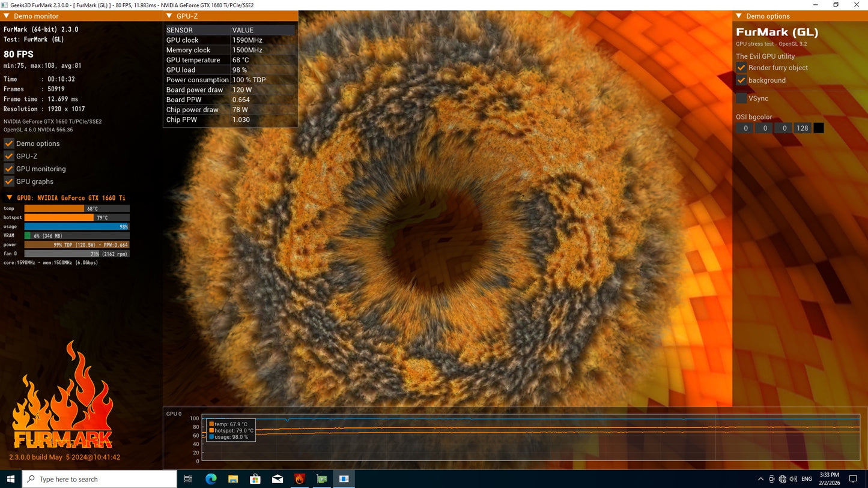Open the notification center icon

point(853,479)
